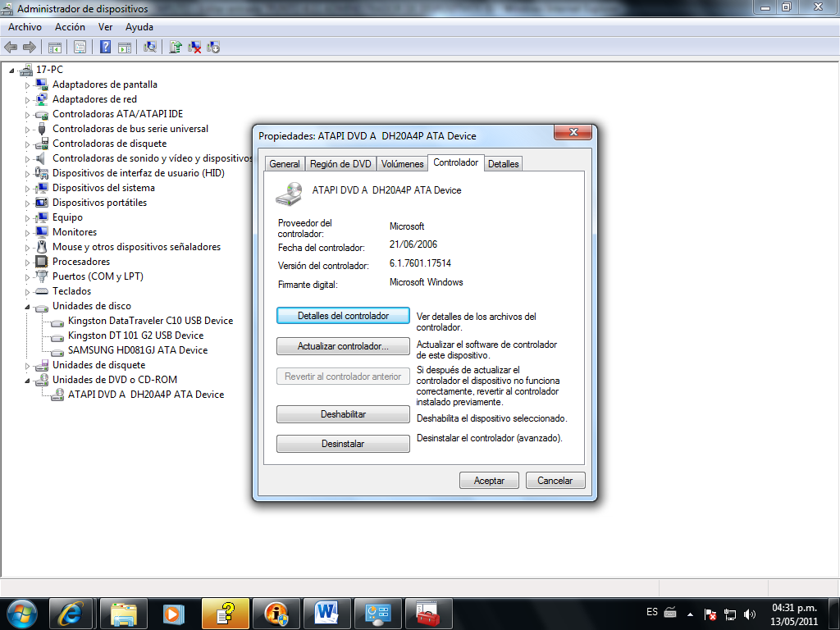This screenshot has width=840, height=630.
Task: Expand the Unidades de disquete node
Action: [x=27, y=366]
